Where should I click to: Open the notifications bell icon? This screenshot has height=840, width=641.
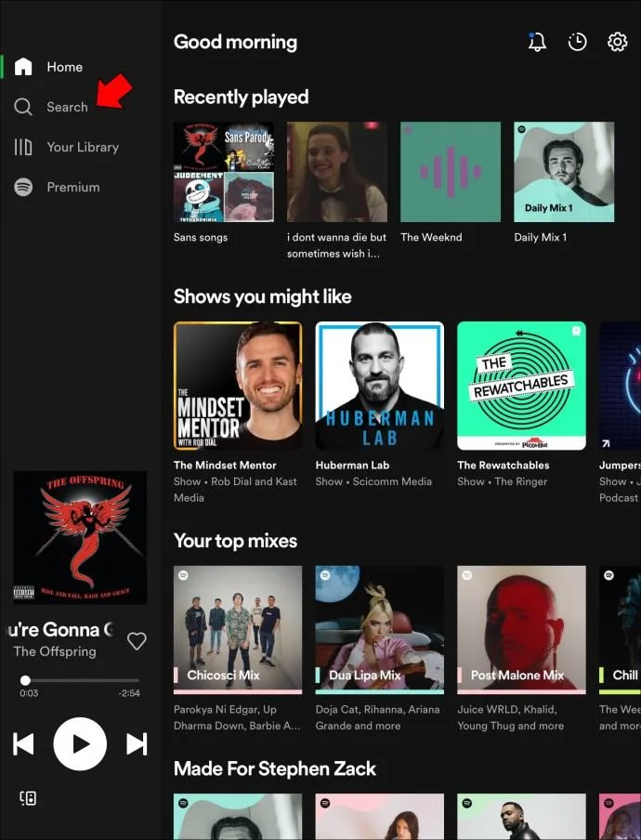[x=537, y=42]
